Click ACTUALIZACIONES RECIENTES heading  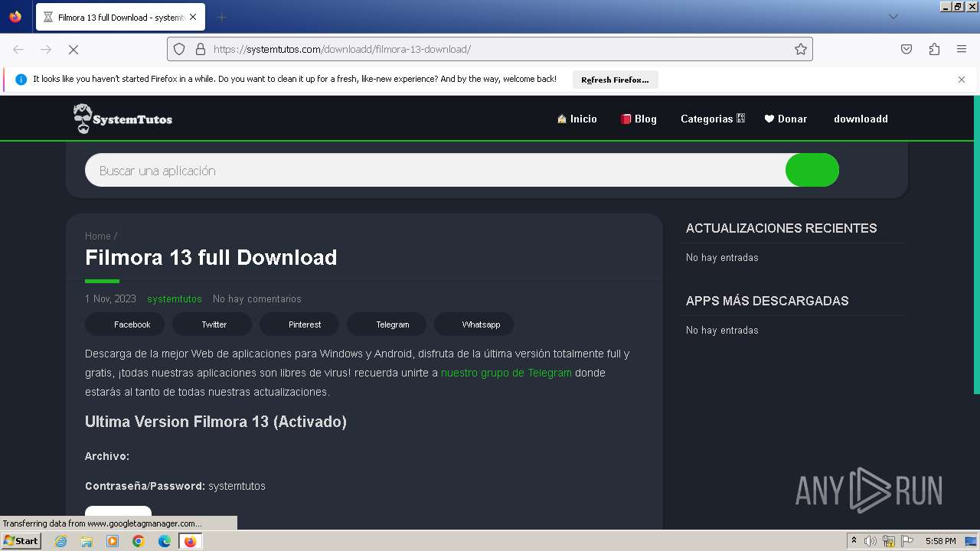(782, 228)
